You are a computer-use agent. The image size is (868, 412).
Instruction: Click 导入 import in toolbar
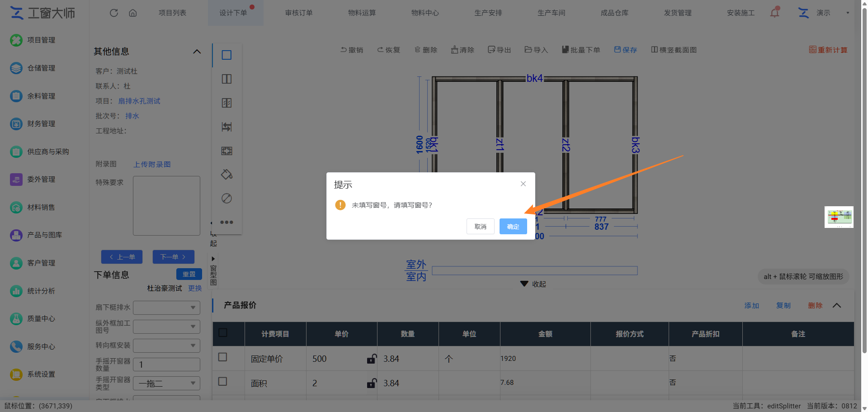click(x=537, y=50)
